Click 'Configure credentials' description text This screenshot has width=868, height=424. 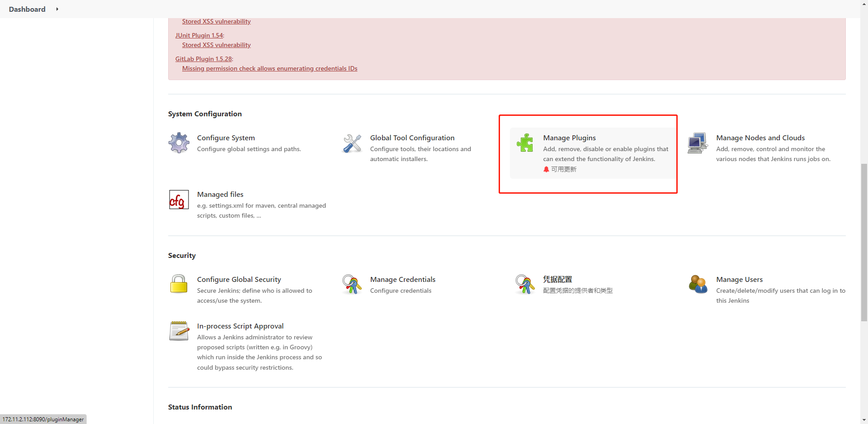click(401, 291)
